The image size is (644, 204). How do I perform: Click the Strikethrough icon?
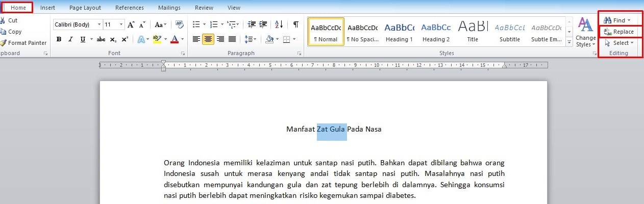(x=101, y=39)
